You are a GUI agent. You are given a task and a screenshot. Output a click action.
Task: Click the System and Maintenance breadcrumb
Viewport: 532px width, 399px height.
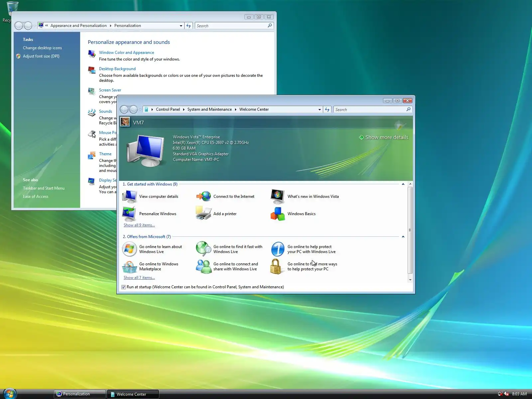click(209, 109)
